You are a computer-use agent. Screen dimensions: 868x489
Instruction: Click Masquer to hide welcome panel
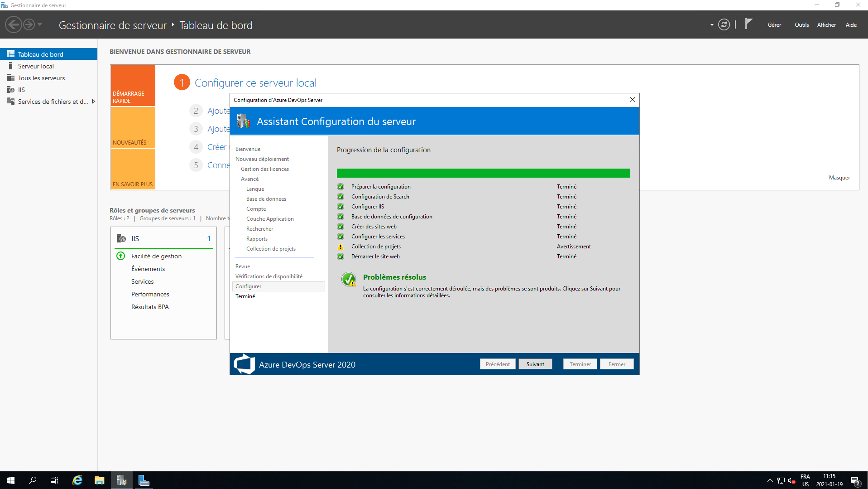tap(839, 178)
